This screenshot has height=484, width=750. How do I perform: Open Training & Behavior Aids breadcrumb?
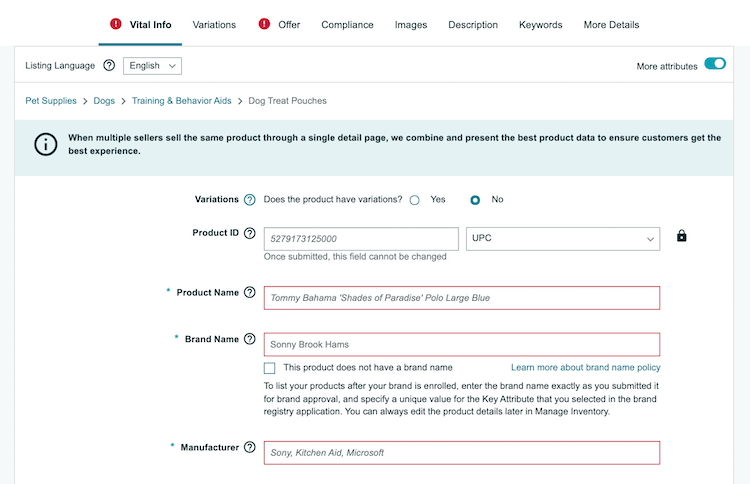(x=181, y=100)
